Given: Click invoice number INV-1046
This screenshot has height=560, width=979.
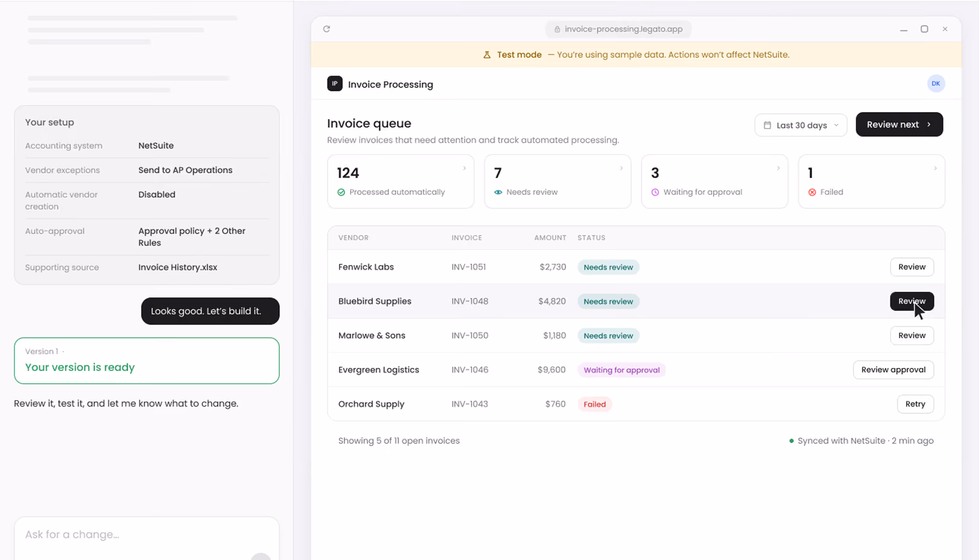Looking at the screenshot, I should click(470, 370).
